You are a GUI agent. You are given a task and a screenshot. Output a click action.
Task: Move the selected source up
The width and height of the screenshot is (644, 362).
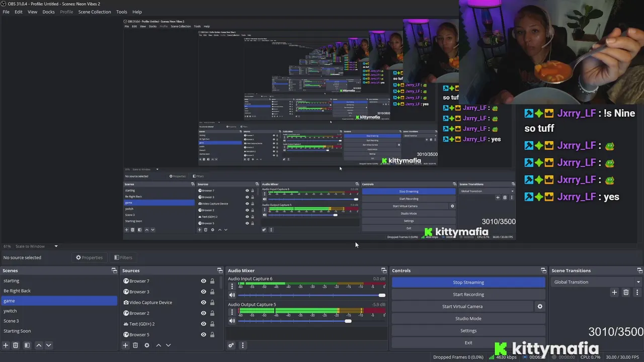[x=158, y=345]
